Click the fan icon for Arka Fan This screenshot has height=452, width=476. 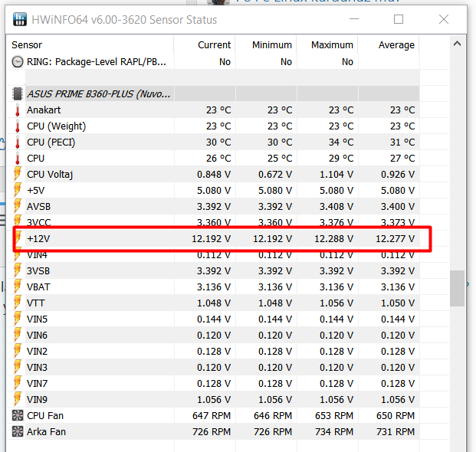pyautogui.click(x=18, y=431)
